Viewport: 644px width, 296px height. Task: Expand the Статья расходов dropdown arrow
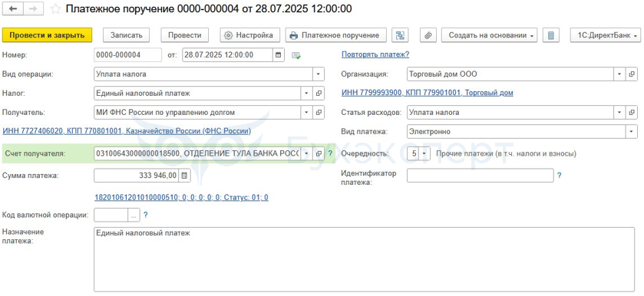(619, 112)
